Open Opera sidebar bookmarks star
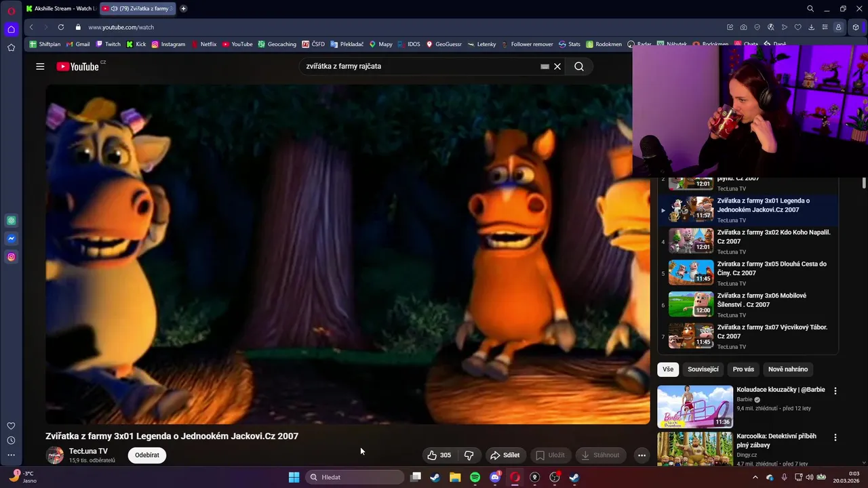 click(x=11, y=47)
